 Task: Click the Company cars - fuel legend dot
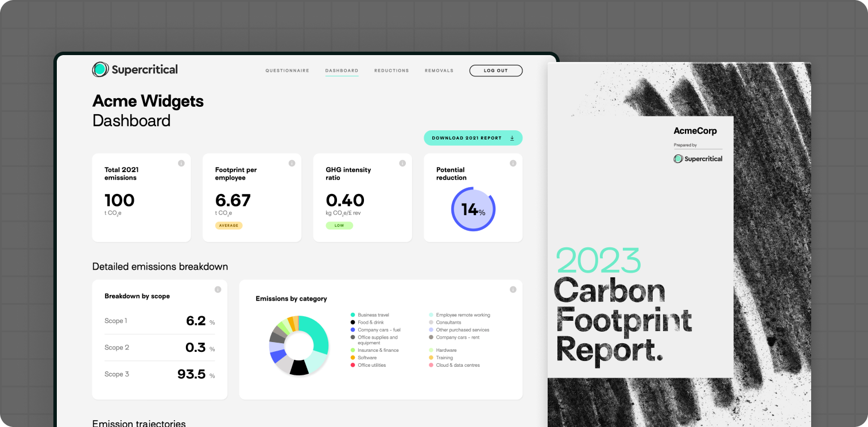point(352,330)
